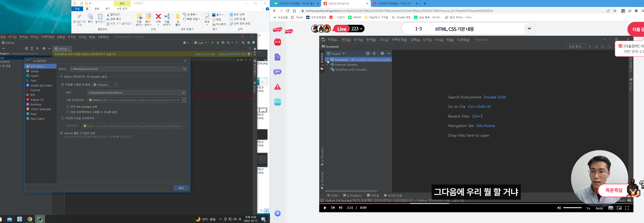Toggle subtitles icon on video player
The width and height of the screenshot is (644, 223).
[611, 208]
